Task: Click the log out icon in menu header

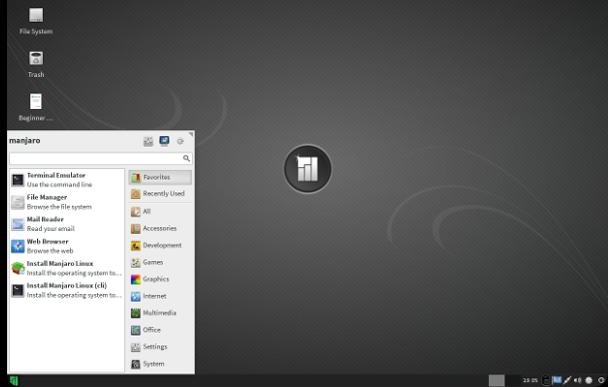Action: click(x=180, y=142)
